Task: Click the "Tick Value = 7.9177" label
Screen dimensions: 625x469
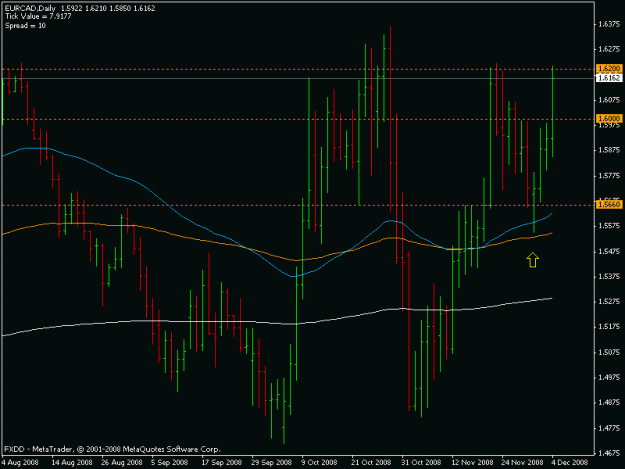Action: point(38,17)
